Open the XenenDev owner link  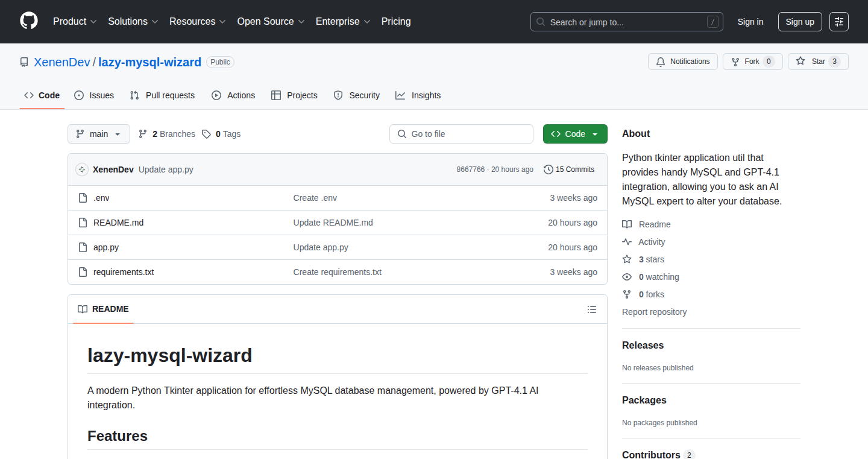tap(62, 62)
